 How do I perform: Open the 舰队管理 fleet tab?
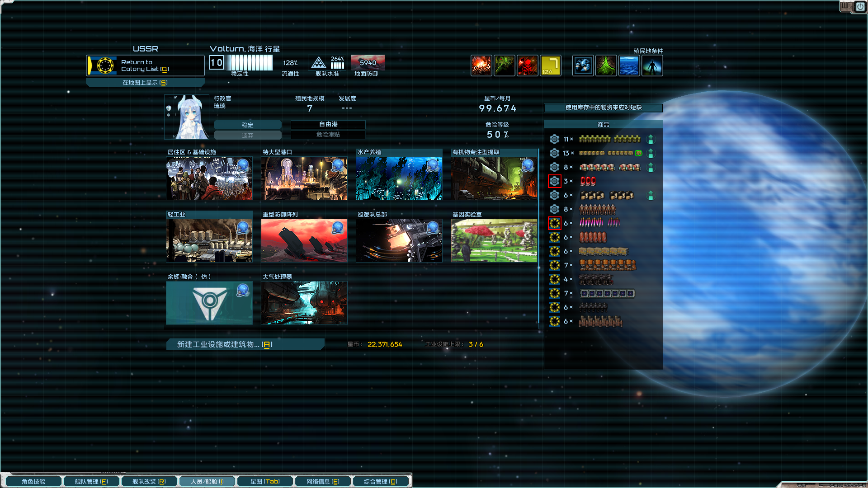click(x=91, y=482)
